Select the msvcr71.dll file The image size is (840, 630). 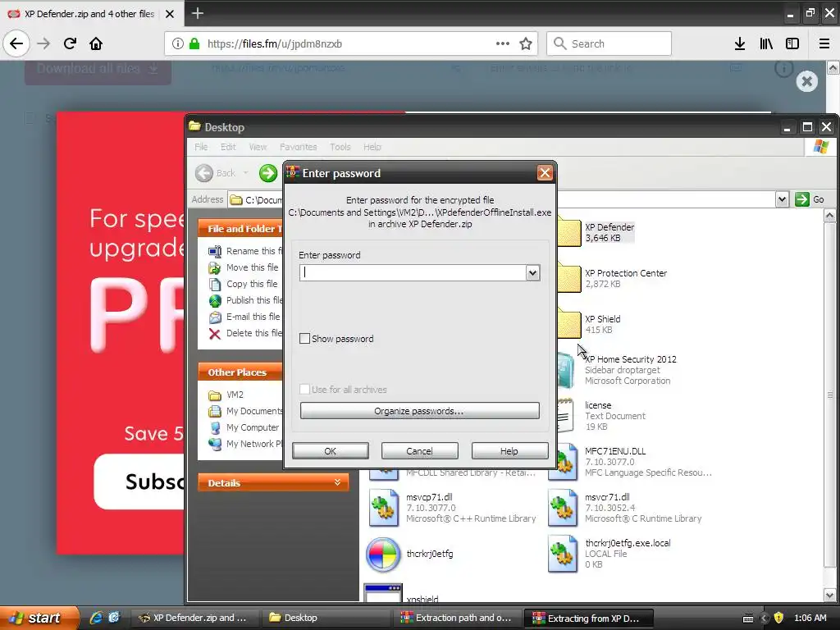[x=626, y=507]
